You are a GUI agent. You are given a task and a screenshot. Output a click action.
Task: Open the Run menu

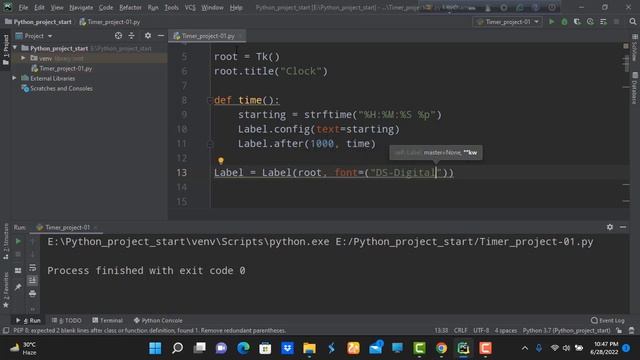tap(153, 7)
